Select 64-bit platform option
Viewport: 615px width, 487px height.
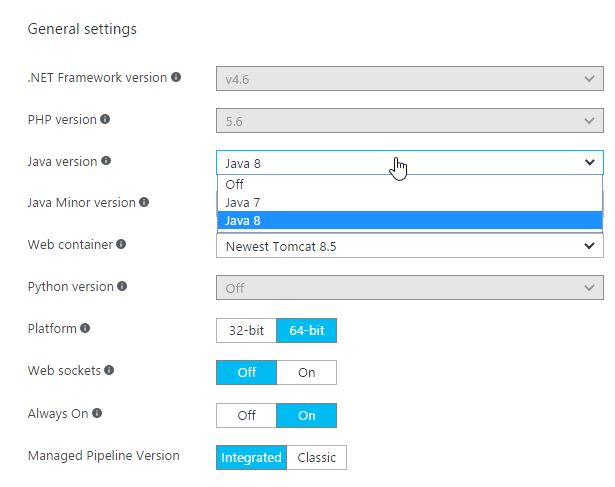point(306,331)
